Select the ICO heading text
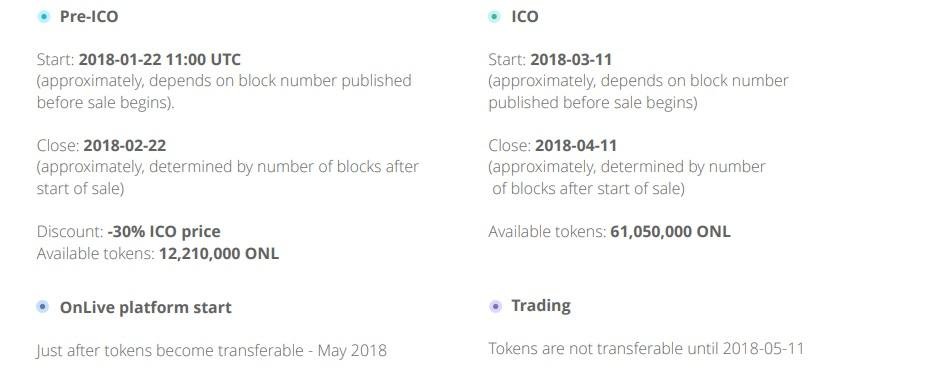929x383 pixels. tap(525, 17)
